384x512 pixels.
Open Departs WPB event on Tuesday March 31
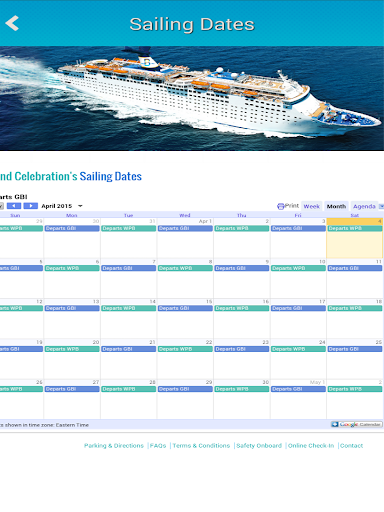pyautogui.click(x=129, y=228)
